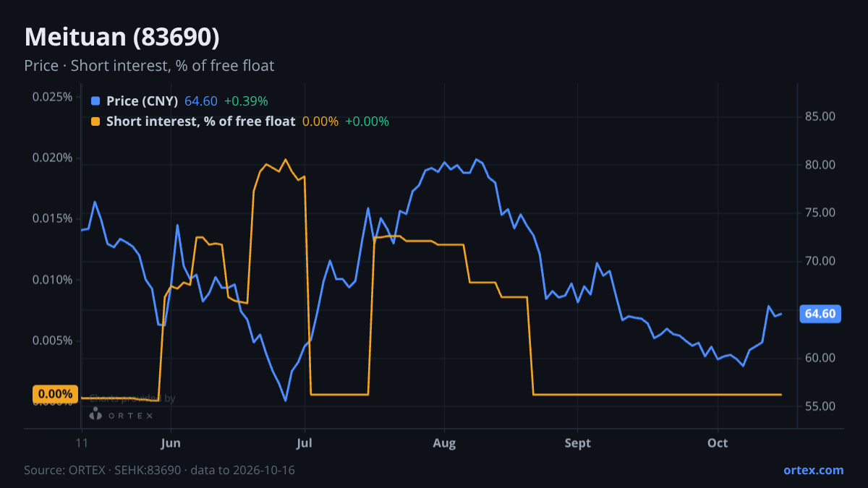Toggle the Price (CNY) legend label
The width and height of the screenshot is (868, 488).
click(142, 101)
